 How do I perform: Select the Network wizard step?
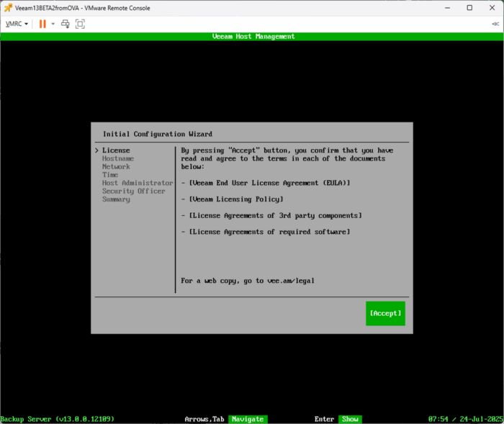116,166
